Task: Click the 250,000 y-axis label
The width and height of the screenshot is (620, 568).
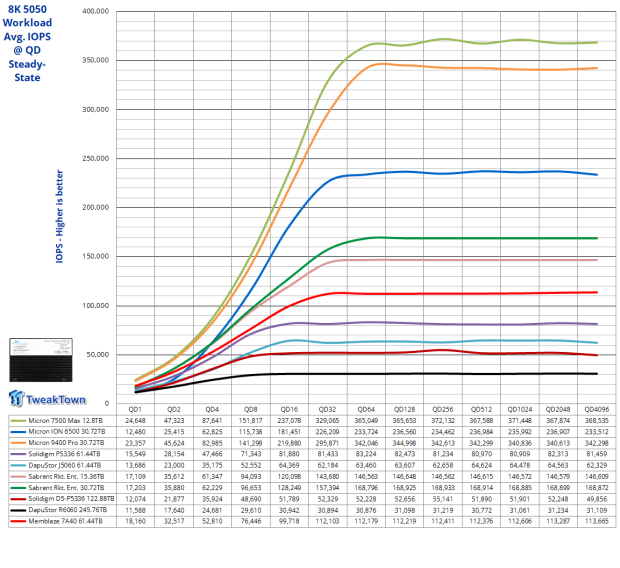Action: [x=95, y=159]
